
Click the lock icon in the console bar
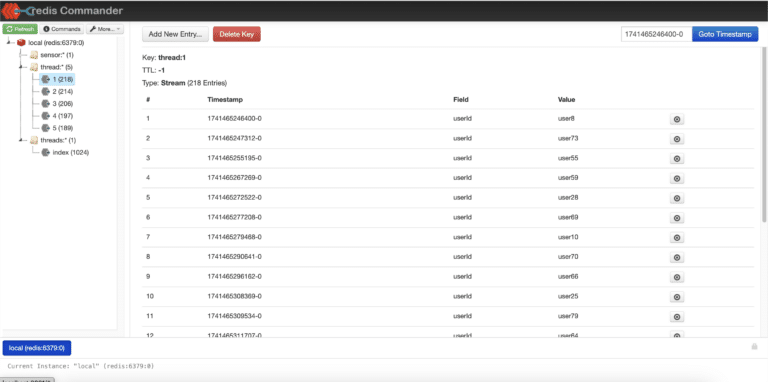click(754, 346)
